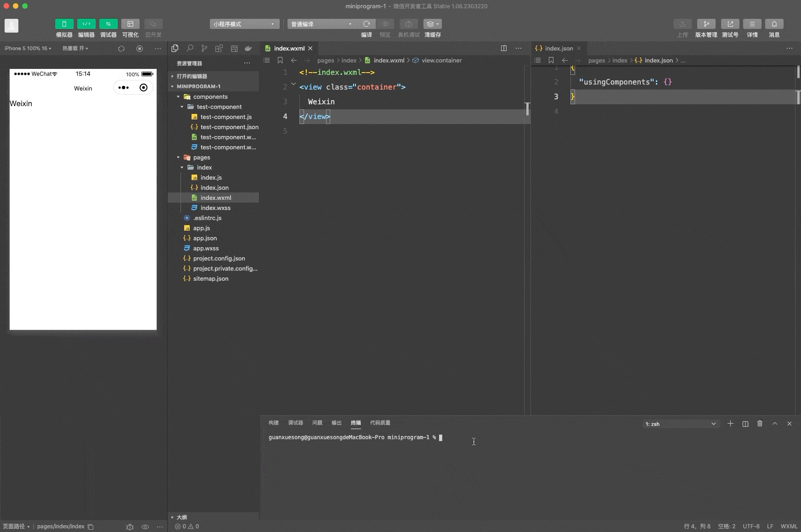
Task: Toggle the editor (编辑器) panel button
Action: coord(86,24)
